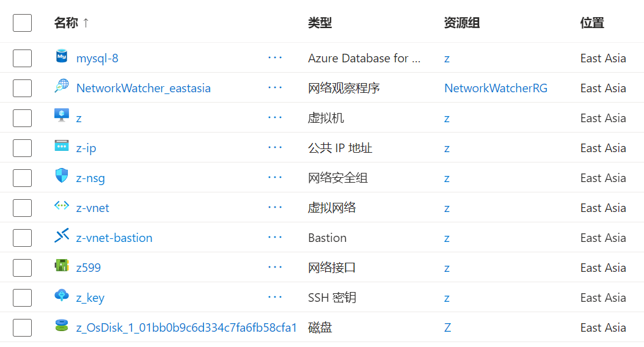Click East Asia in the z_key row
The width and height of the screenshot is (644, 347).
(x=603, y=298)
